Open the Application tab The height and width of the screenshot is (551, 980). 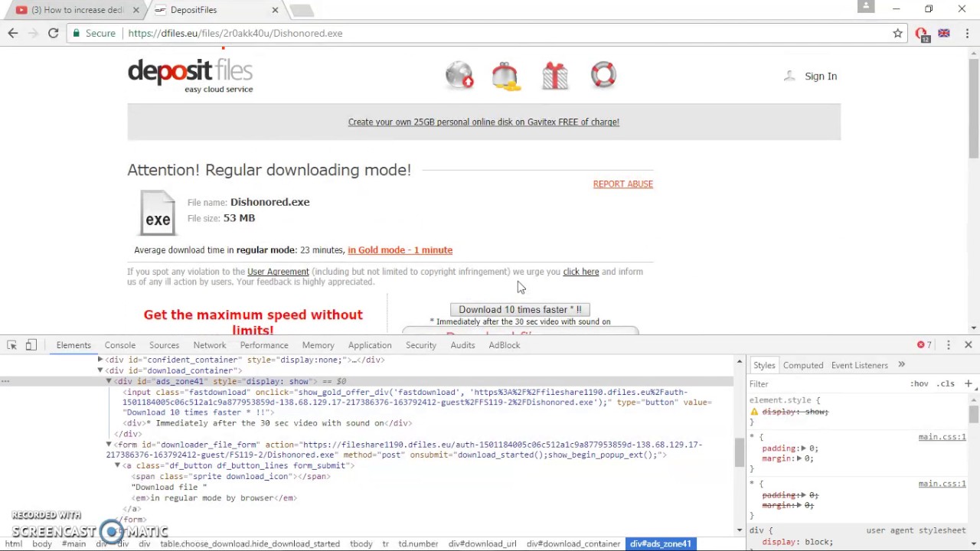(370, 345)
